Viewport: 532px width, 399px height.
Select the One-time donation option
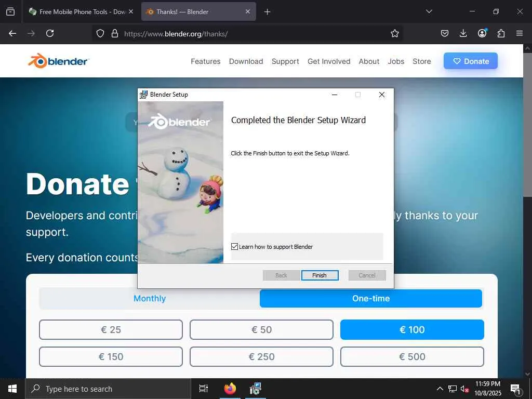[371, 299]
